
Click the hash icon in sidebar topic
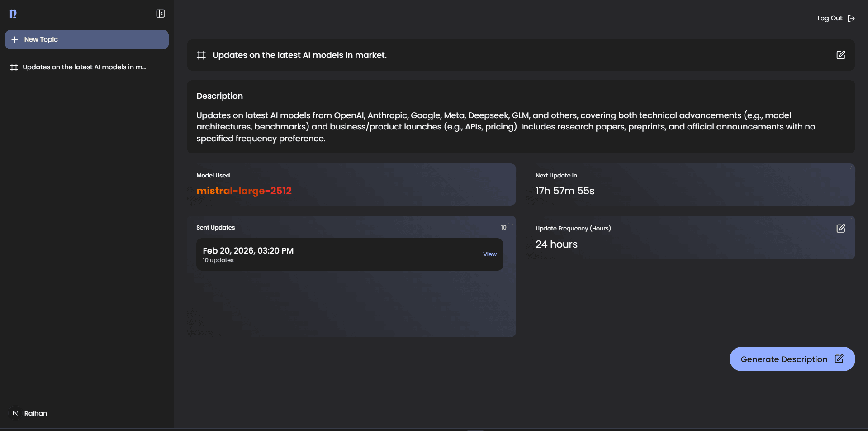(x=14, y=67)
